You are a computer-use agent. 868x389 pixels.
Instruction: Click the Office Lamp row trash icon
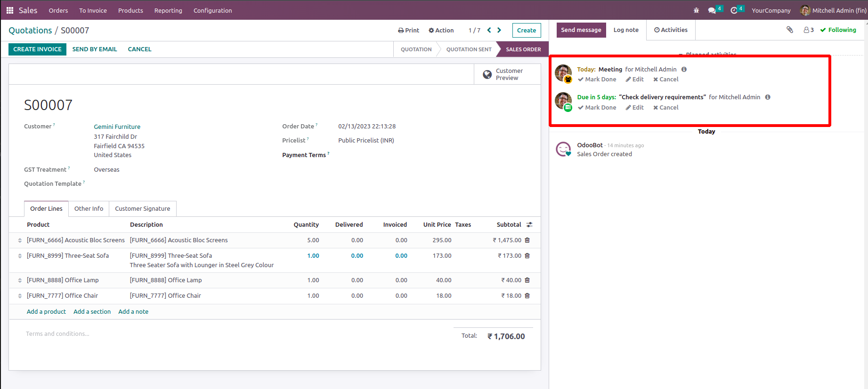527,280
